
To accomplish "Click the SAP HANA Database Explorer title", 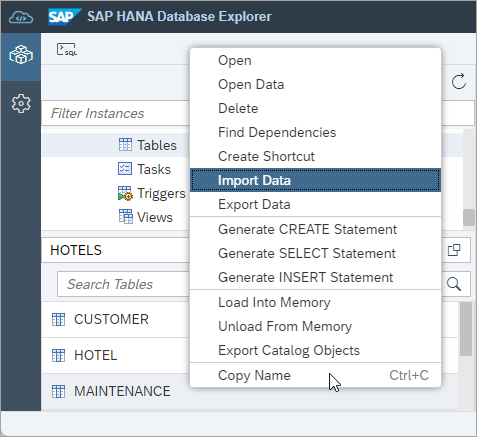I will click(179, 17).
